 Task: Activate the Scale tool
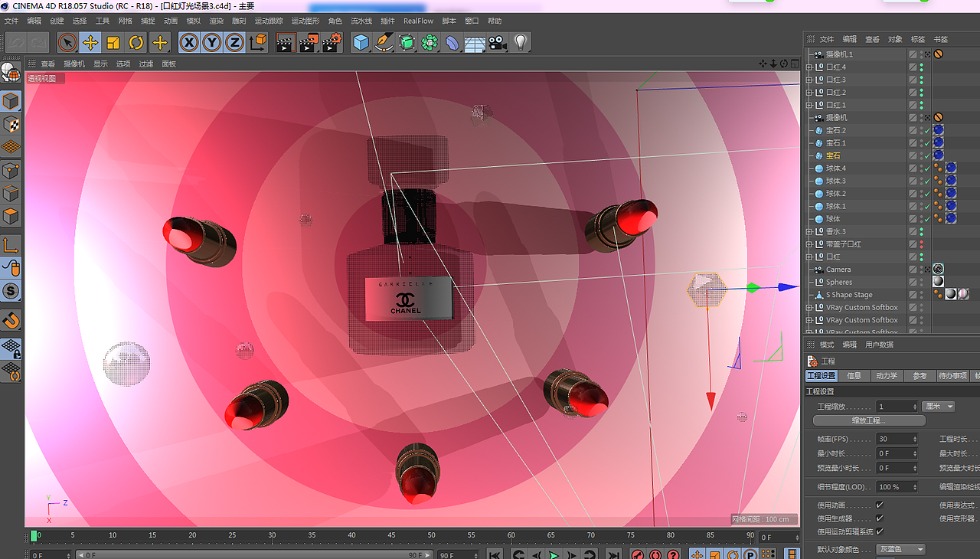point(113,42)
